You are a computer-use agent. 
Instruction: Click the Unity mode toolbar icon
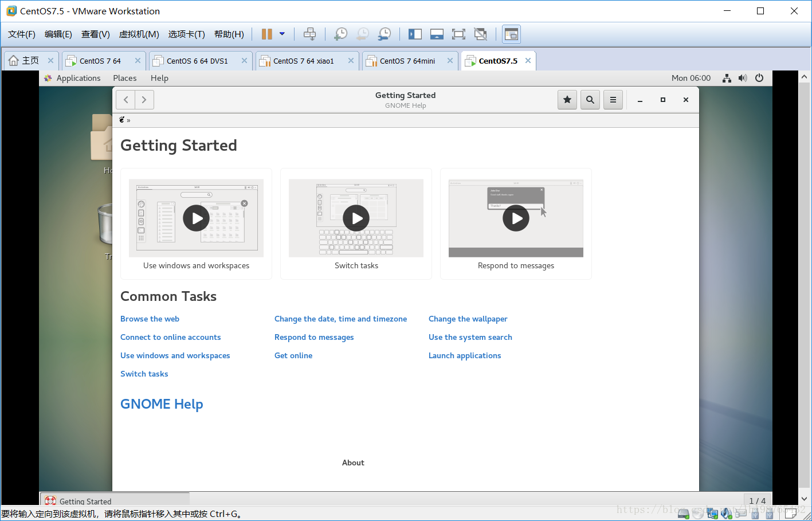(480, 34)
